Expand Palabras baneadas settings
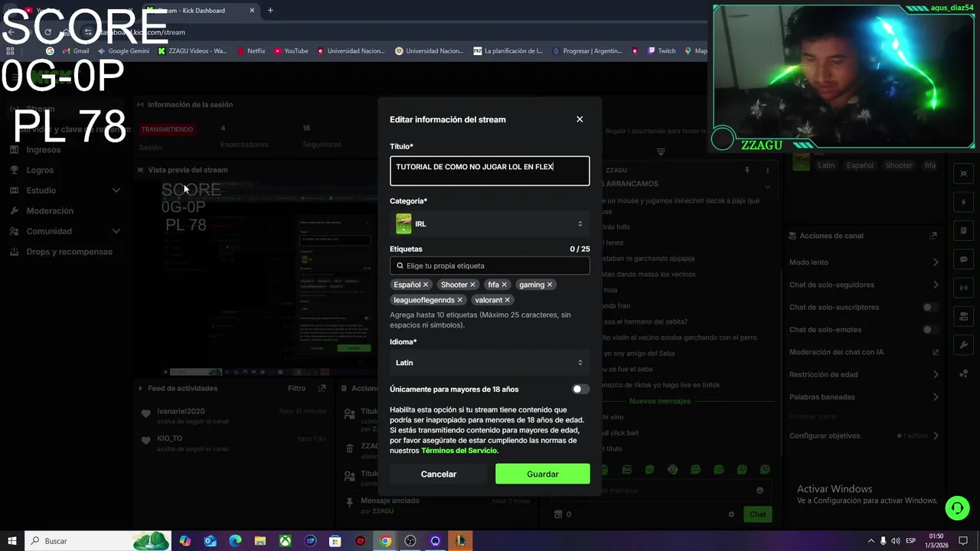 point(864,397)
